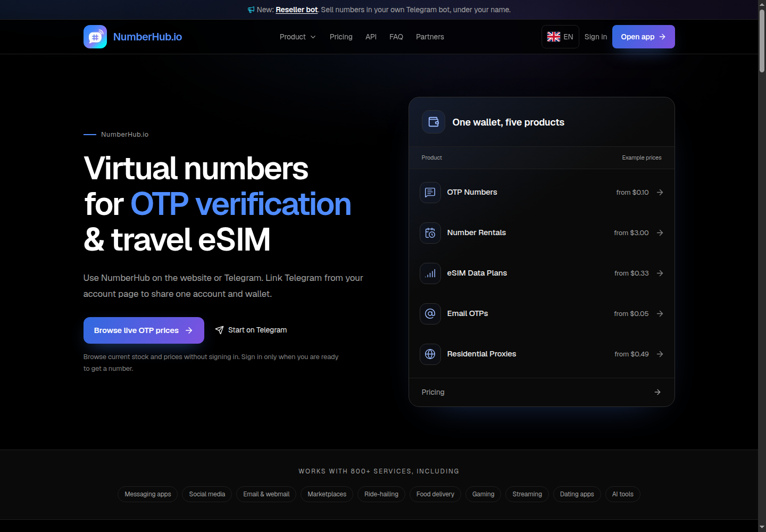Click the arrow on the eSIM Data Plans row
This screenshot has width=766, height=532.
[x=660, y=273]
